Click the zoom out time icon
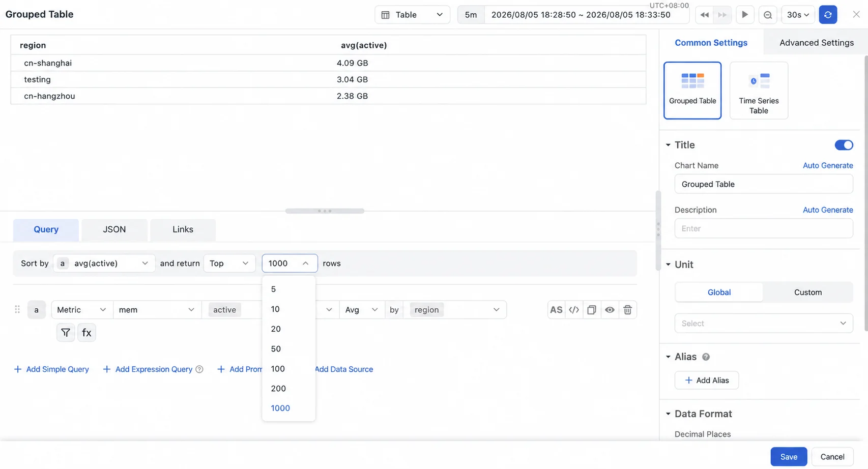 [x=768, y=15]
